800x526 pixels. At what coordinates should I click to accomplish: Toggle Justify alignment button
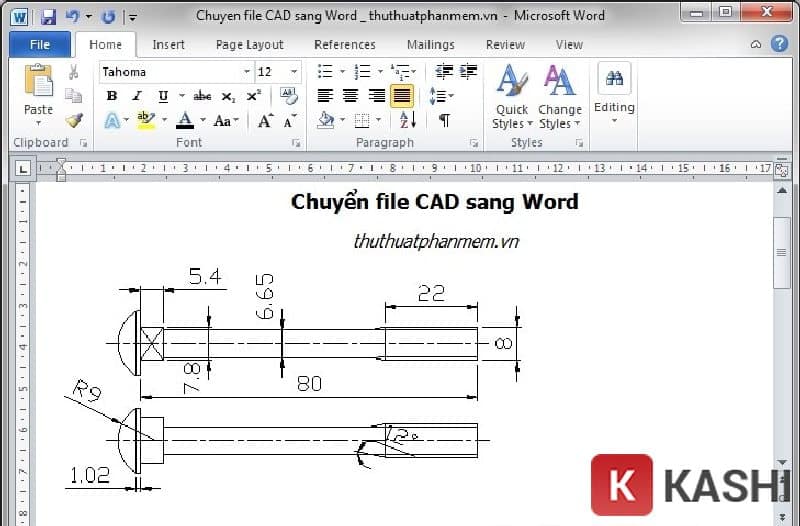[x=402, y=95]
